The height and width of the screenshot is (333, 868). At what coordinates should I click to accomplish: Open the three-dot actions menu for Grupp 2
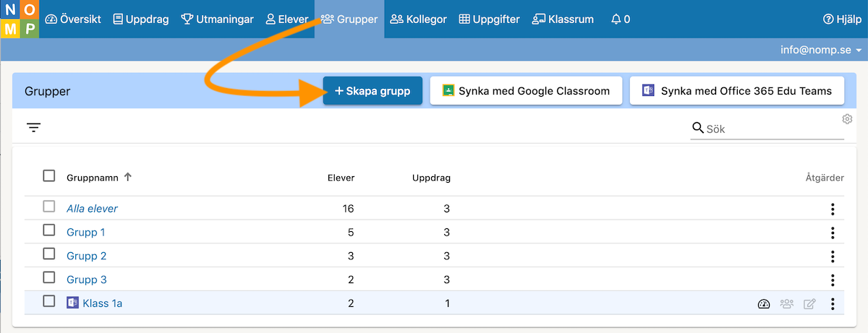click(833, 256)
